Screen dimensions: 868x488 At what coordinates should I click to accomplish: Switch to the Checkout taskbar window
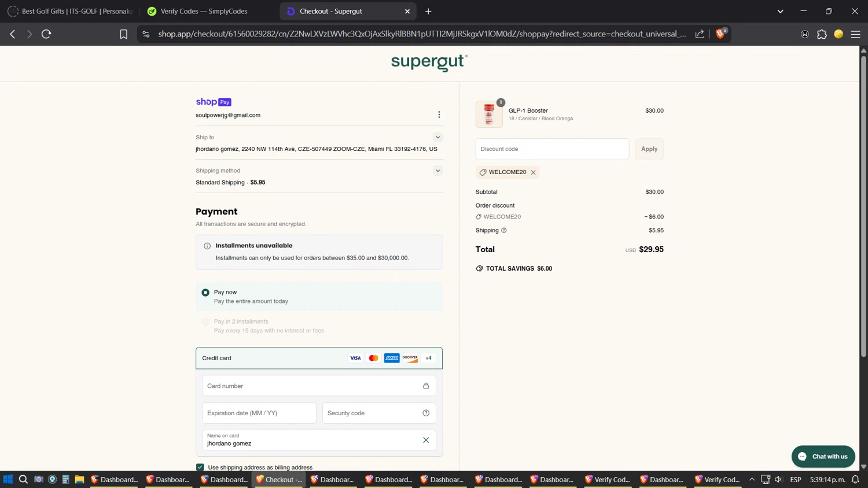tap(279, 479)
